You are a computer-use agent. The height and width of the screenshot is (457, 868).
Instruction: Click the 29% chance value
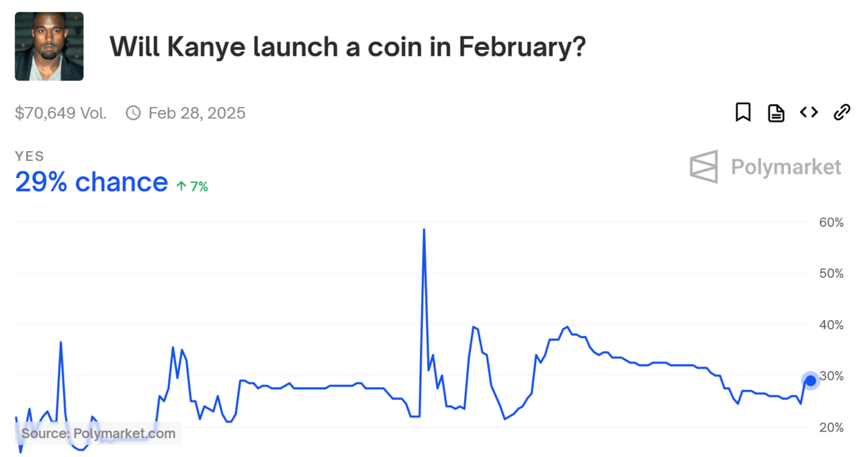[91, 182]
